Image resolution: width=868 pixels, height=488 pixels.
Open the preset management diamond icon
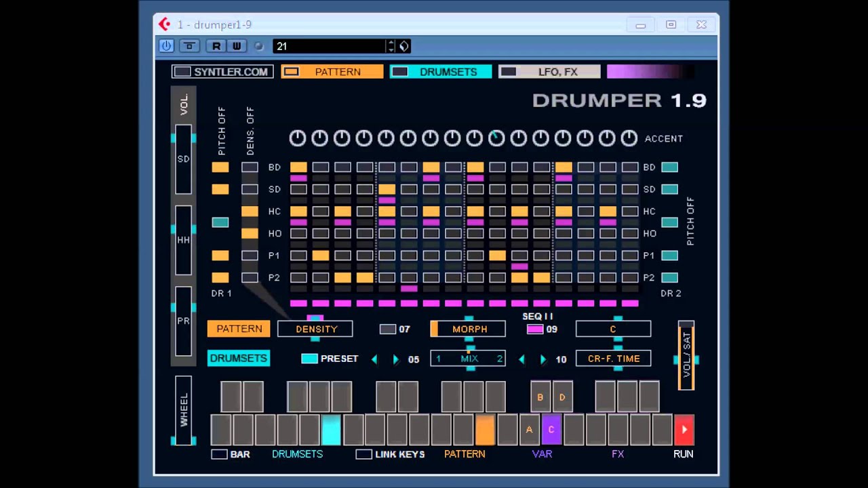(x=404, y=46)
